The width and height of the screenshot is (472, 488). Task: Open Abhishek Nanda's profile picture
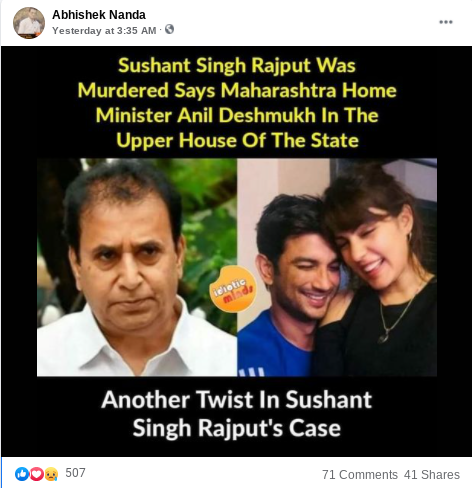(29, 23)
